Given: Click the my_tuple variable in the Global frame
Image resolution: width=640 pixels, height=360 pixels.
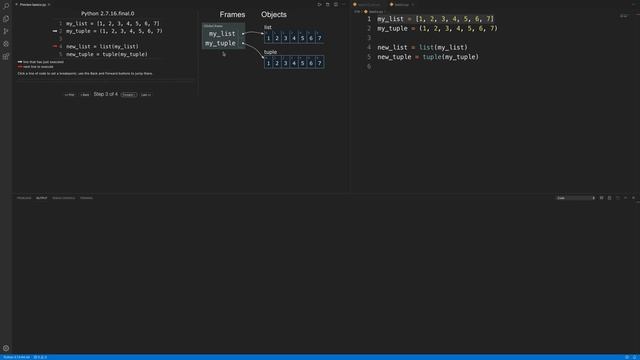Looking at the screenshot, I should click(220, 43).
